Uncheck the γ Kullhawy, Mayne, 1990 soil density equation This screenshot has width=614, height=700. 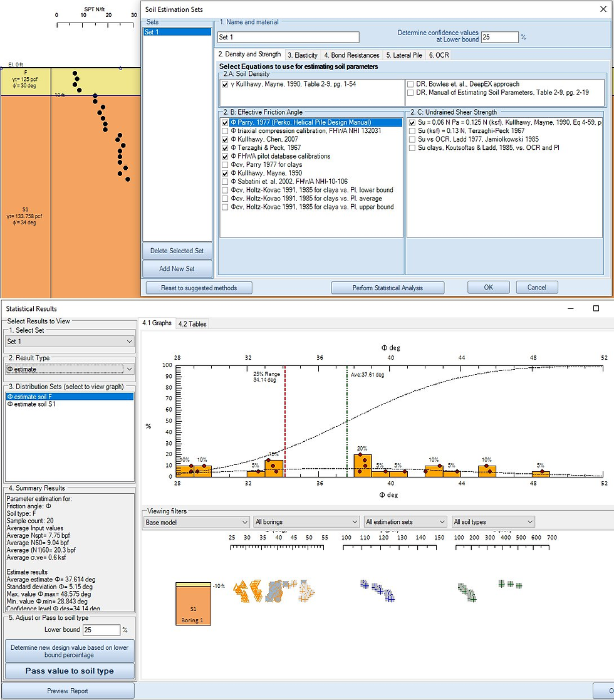click(x=224, y=85)
